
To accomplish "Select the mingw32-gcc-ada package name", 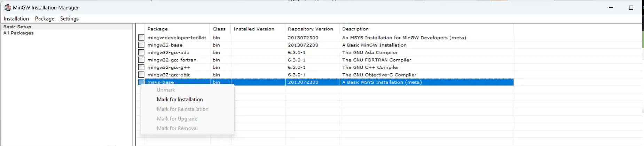I will [x=168, y=52].
